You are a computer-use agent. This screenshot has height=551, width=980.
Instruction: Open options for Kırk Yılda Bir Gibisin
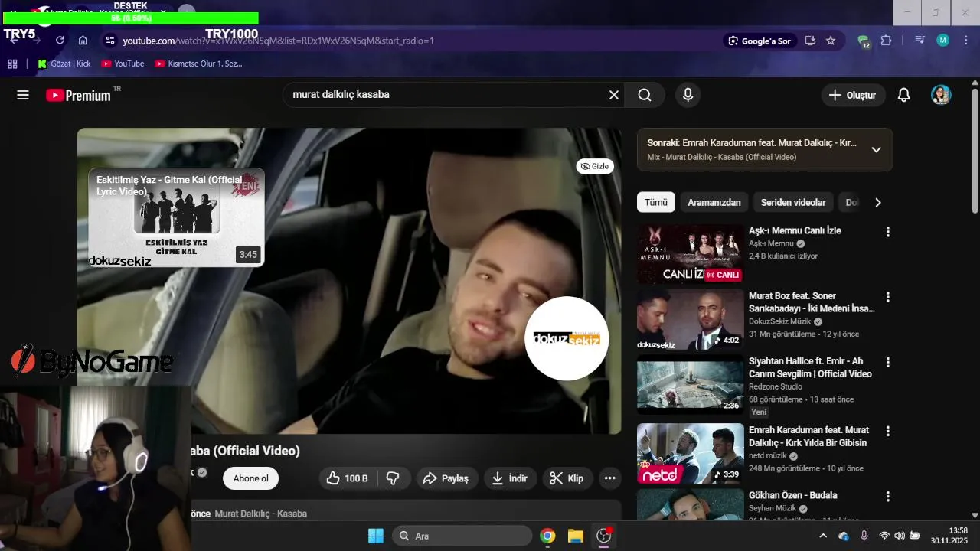888,431
